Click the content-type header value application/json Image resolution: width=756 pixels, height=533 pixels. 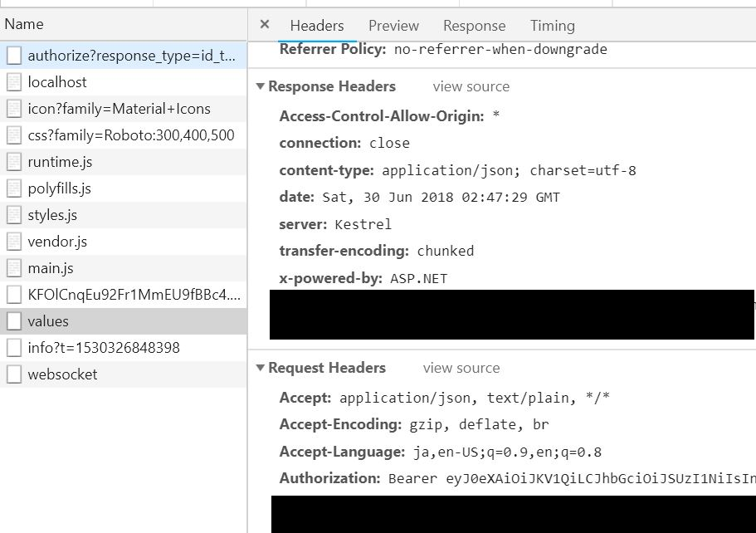tap(509, 170)
